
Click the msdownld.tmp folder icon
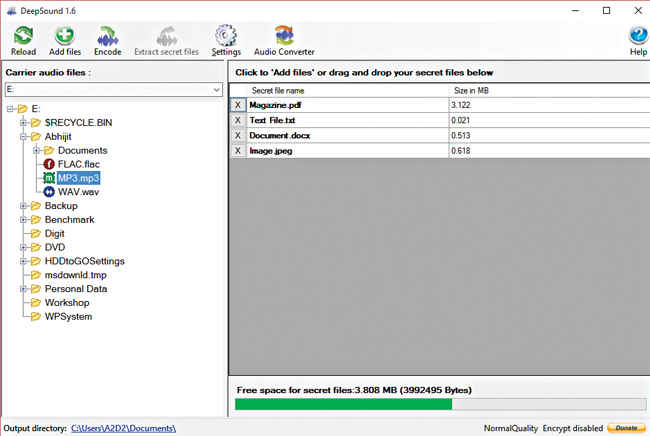click(36, 275)
